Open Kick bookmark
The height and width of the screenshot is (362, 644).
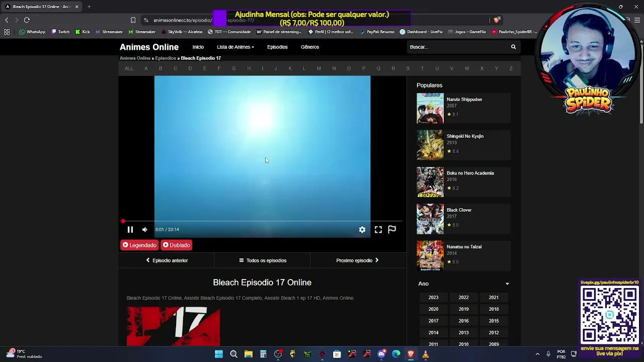point(83,32)
